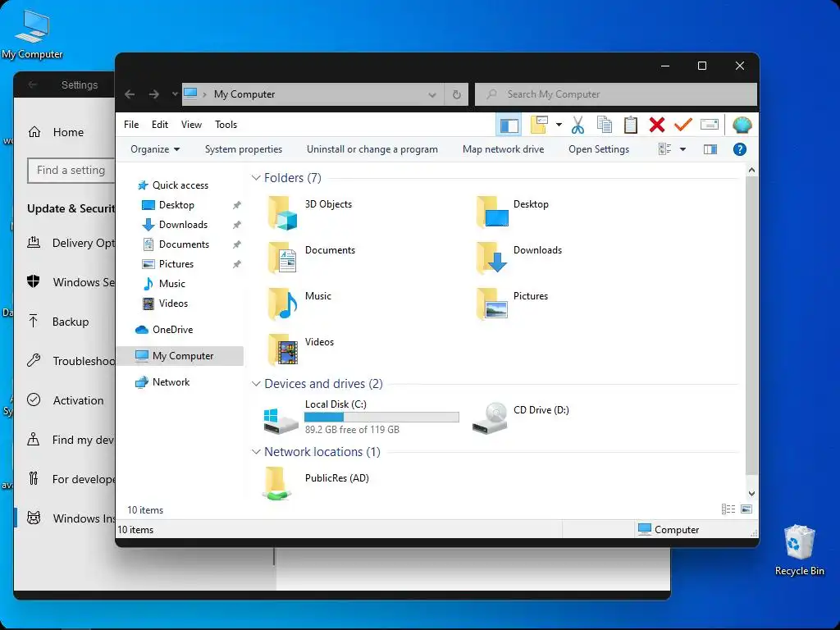Image resolution: width=840 pixels, height=630 pixels.
Task: Expand the address bar history dropdown
Action: [431, 95]
